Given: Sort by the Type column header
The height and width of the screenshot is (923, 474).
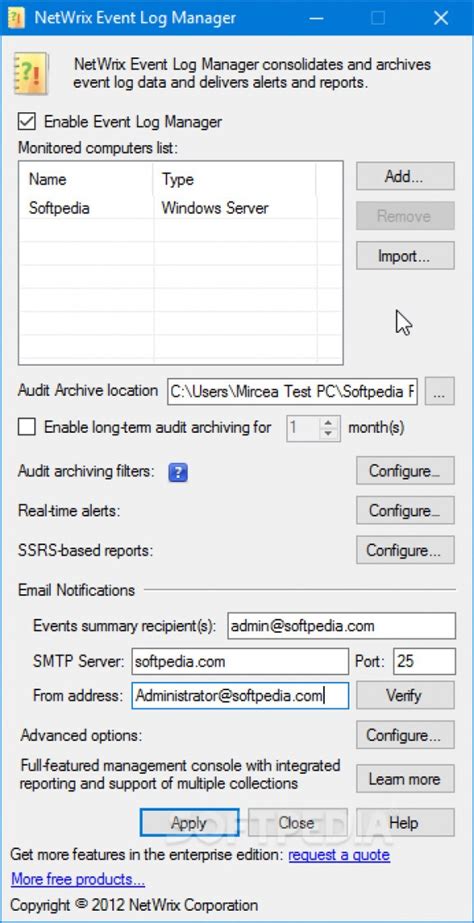Looking at the screenshot, I should (235, 180).
